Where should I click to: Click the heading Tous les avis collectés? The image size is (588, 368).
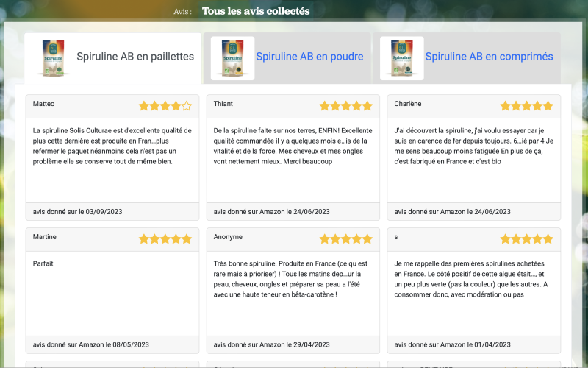256,11
